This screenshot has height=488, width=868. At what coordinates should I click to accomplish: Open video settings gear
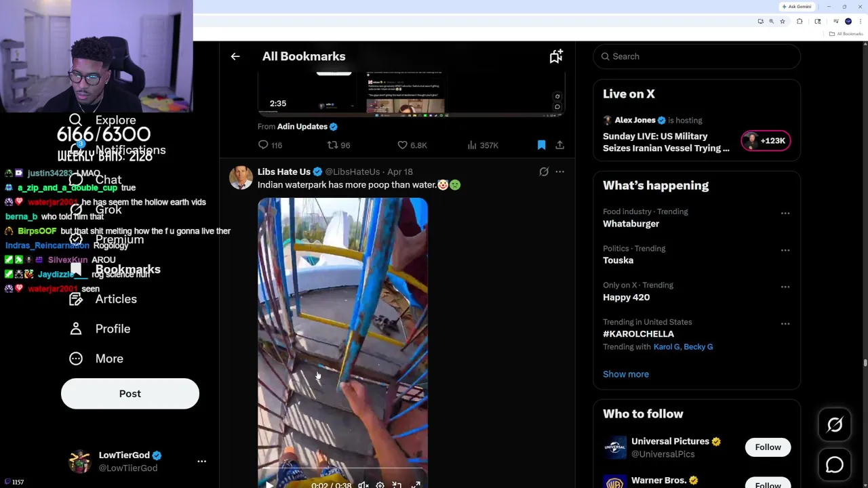(380, 485)
